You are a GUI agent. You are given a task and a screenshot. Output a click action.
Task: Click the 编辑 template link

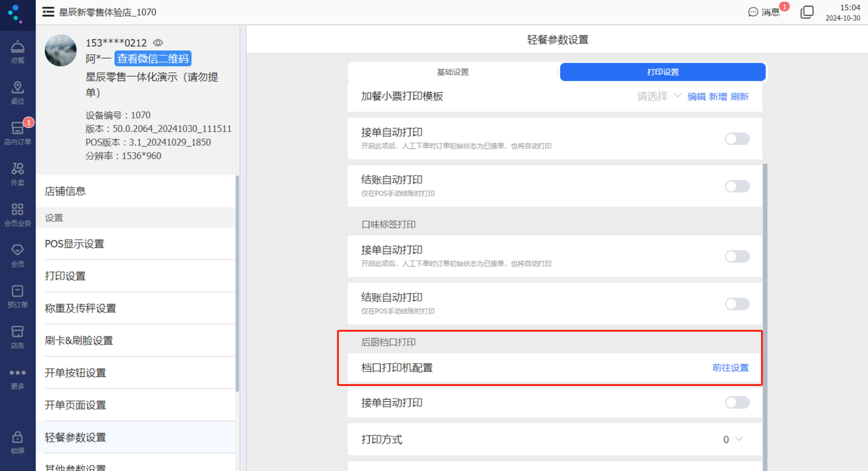[696, 97]
